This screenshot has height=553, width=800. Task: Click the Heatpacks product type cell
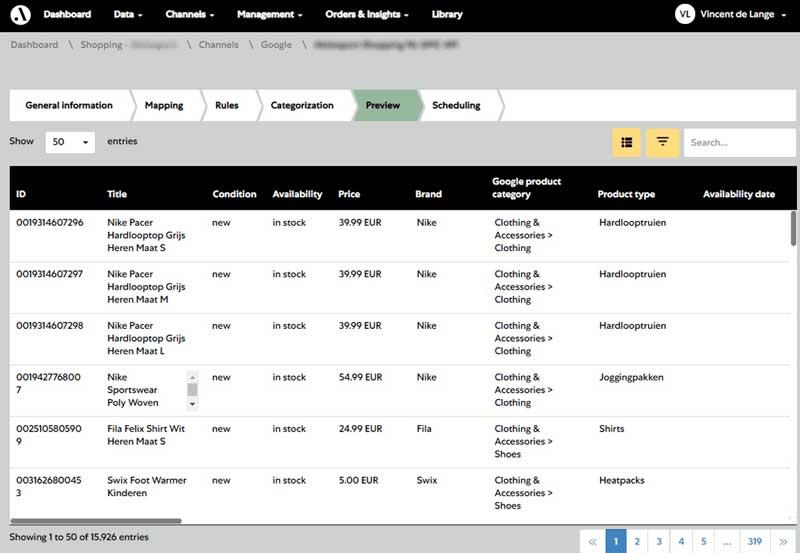pos(621,480)
